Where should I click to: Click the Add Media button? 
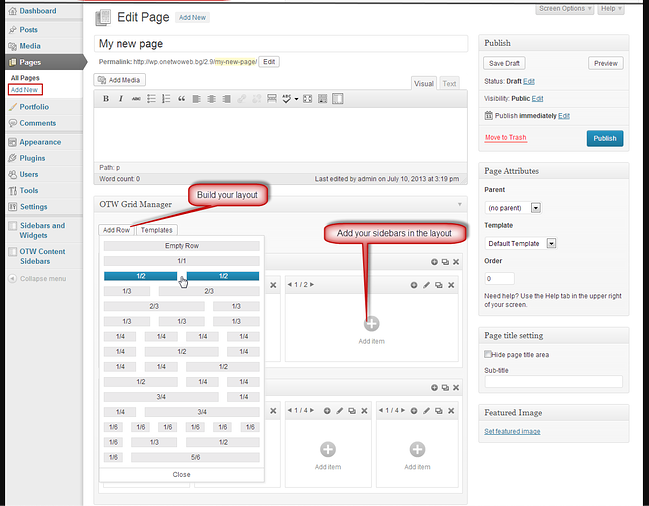pyautogui.click(x=120, y=80)
